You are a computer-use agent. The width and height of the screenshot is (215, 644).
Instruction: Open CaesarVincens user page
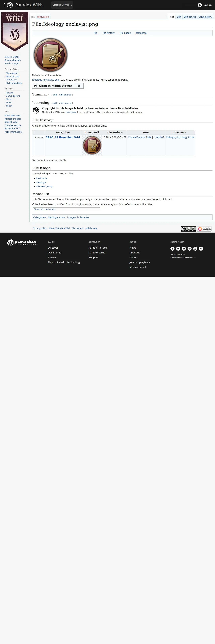[x=136, y=137]
